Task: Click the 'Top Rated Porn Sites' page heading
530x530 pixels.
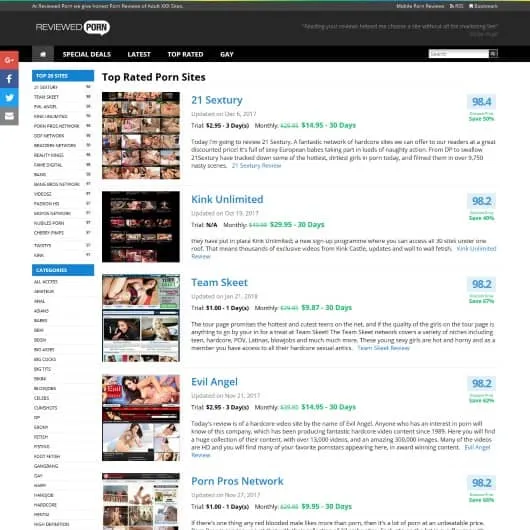Action: pos(154,77)
